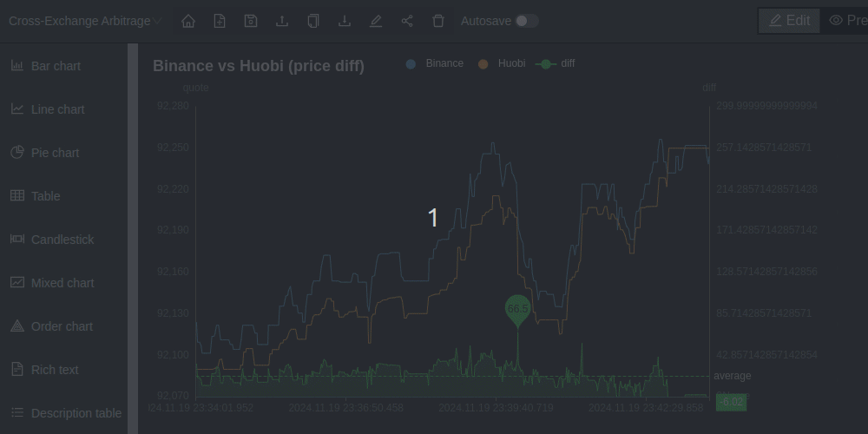The height and width of the screenshot is (434, 868).
Task: Click the copy icon in toolbar
Action: [313, 21]
